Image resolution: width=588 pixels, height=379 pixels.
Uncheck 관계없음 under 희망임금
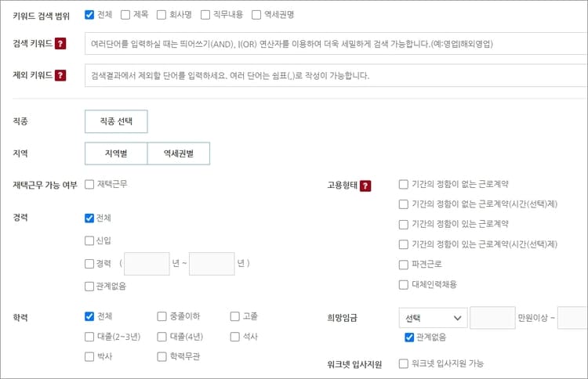409,337
